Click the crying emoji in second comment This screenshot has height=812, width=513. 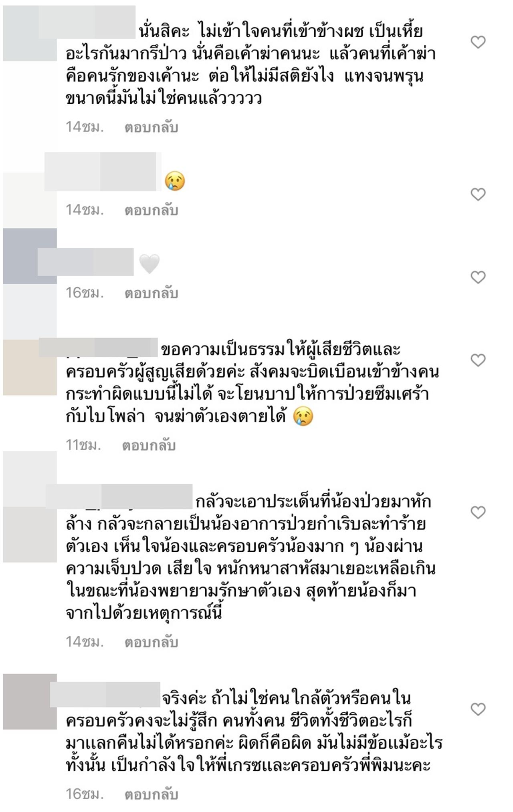175,181
